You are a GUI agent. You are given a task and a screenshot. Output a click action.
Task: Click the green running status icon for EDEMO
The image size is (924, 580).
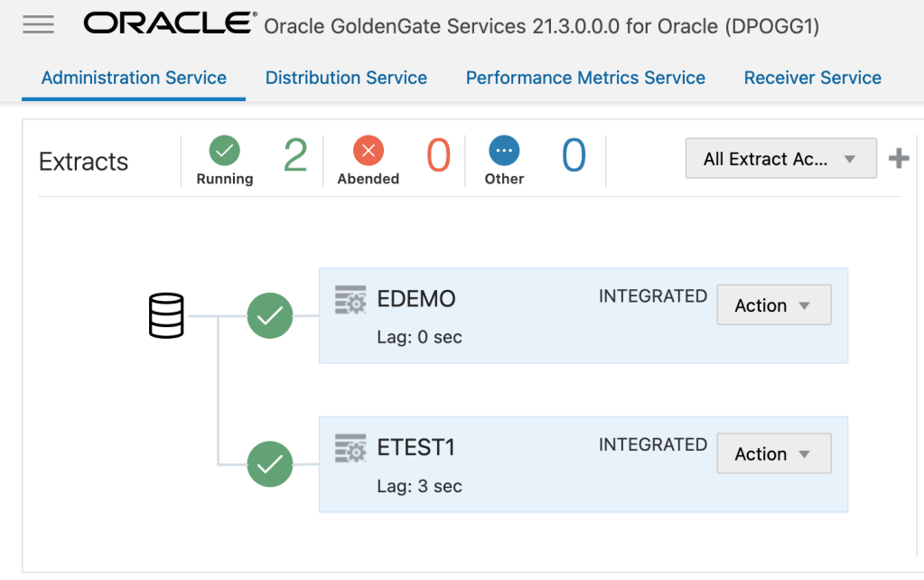[x=270, y=316]
